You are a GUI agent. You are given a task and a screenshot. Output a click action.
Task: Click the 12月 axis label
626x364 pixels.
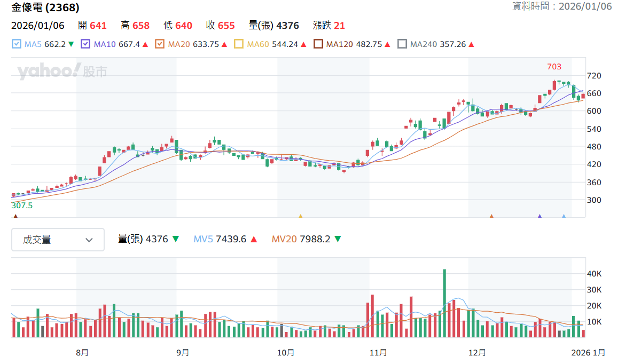[x=477, y=353]
